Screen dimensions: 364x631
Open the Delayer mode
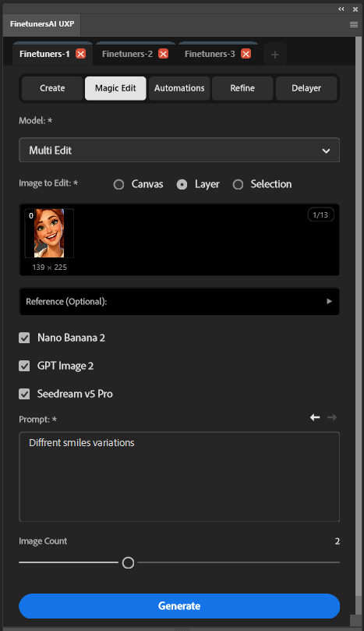[x=306, y=88]
